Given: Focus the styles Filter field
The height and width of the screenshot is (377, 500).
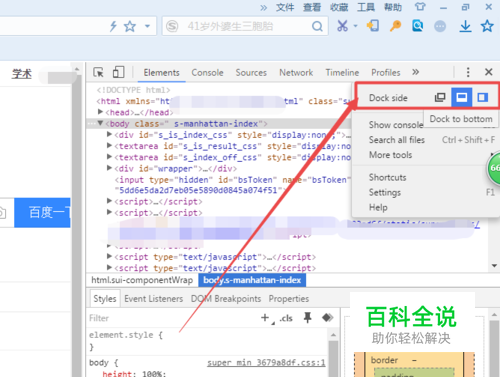Looking at the screenshot, I should pos(172,318).
